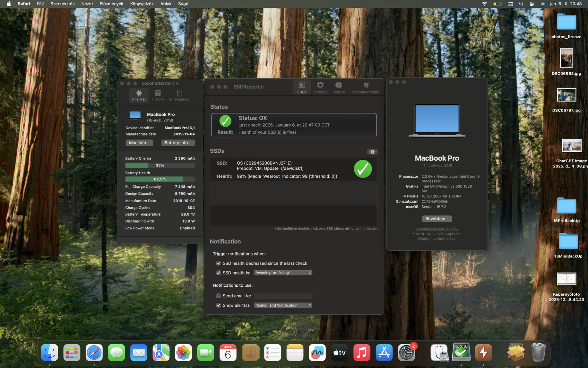Viewport: 588px width, 368px height.
Task: Open the History tab in coconutBattery
Action: click(158, 95)
